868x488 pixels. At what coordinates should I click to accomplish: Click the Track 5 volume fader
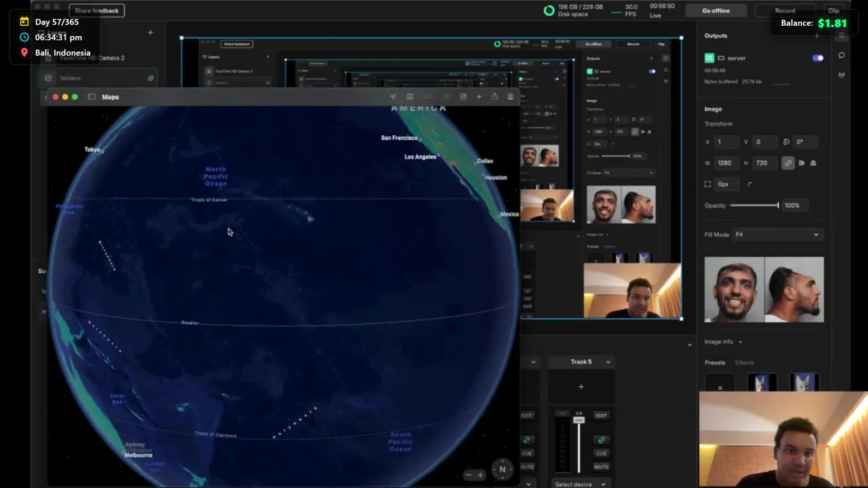578,420
